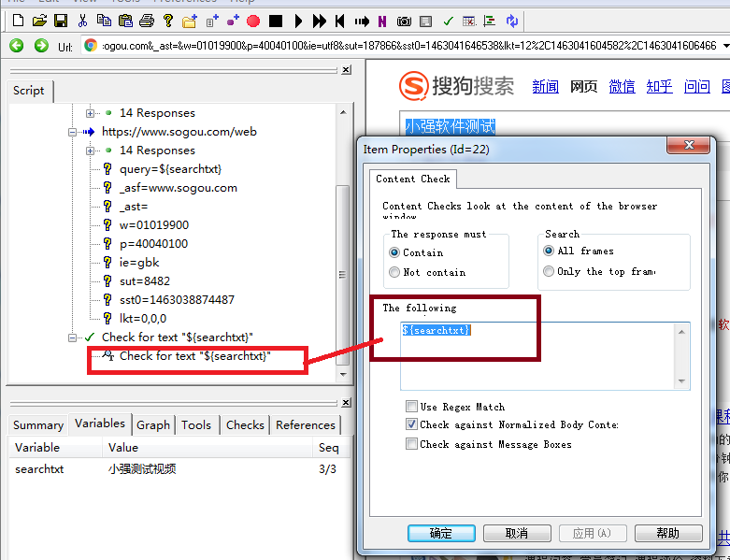Click the Chrome browser icon in URL bar
The height and width of the screenshot is (560, 730).
click(x=91, y=45)
